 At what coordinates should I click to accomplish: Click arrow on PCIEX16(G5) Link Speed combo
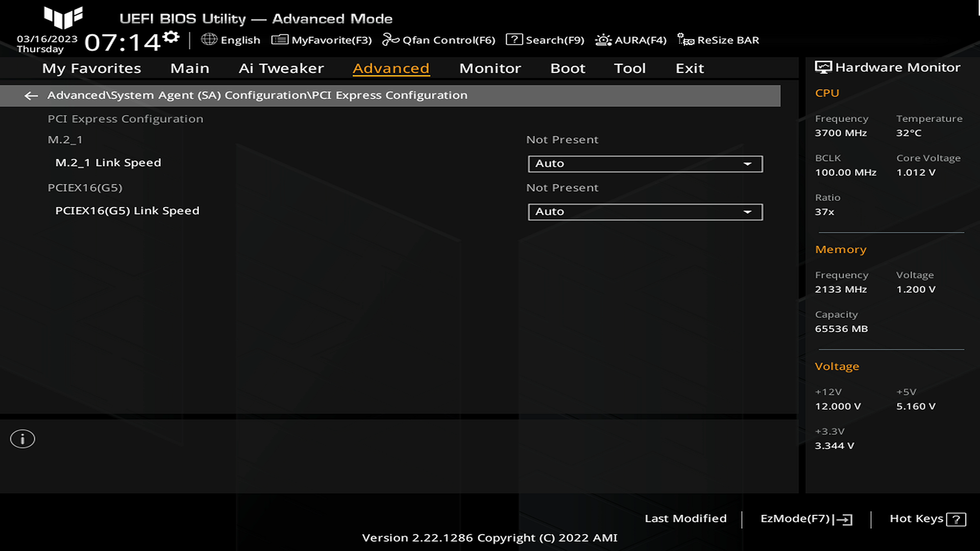747,212
